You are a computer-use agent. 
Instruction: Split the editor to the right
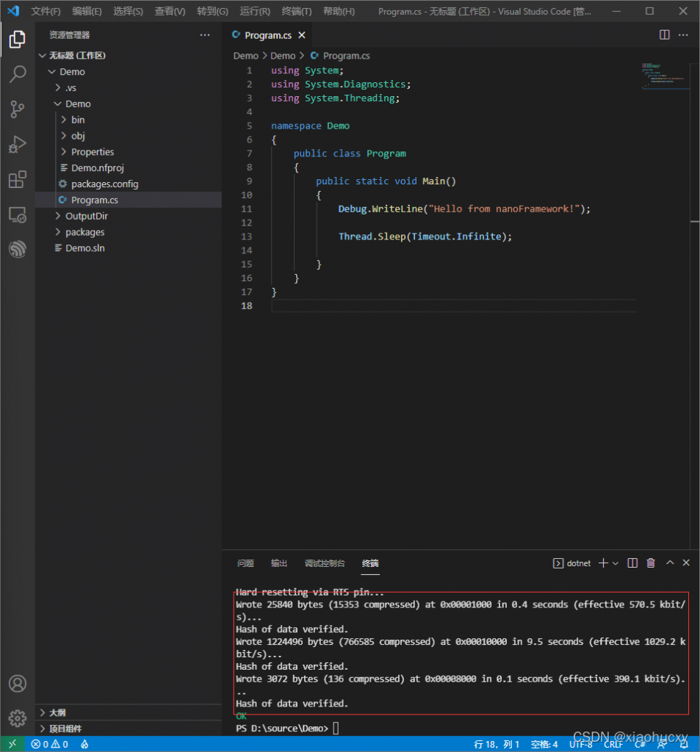point(665,35)
